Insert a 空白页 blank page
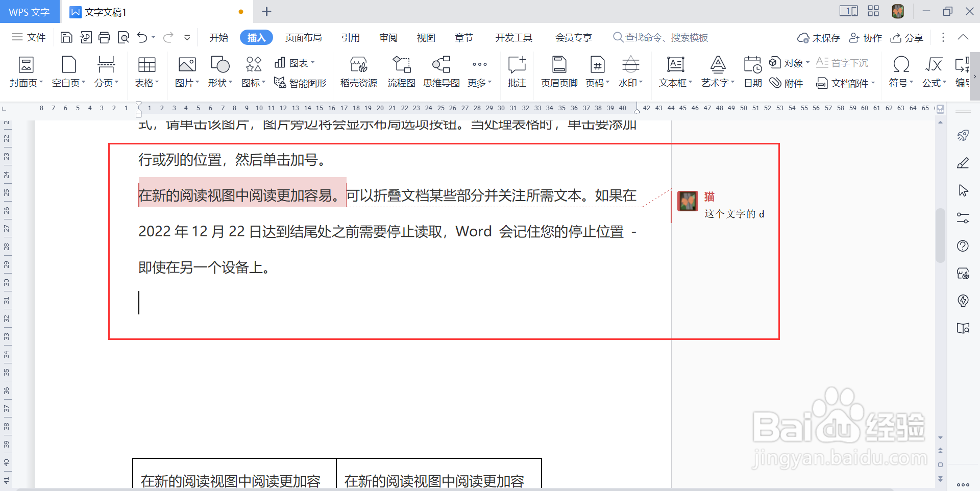Viewport: 980px width, 491px height. [x=68, y=71]
